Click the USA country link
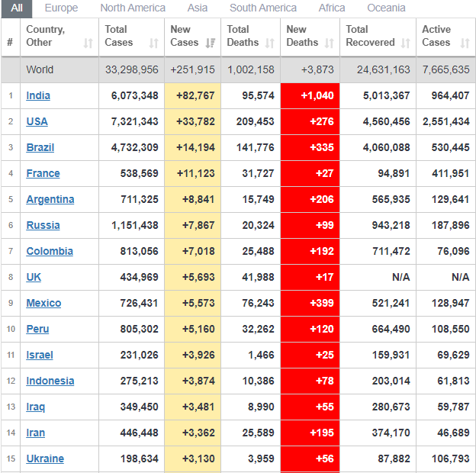Screen dimensions: 476x473 point(37,121)
